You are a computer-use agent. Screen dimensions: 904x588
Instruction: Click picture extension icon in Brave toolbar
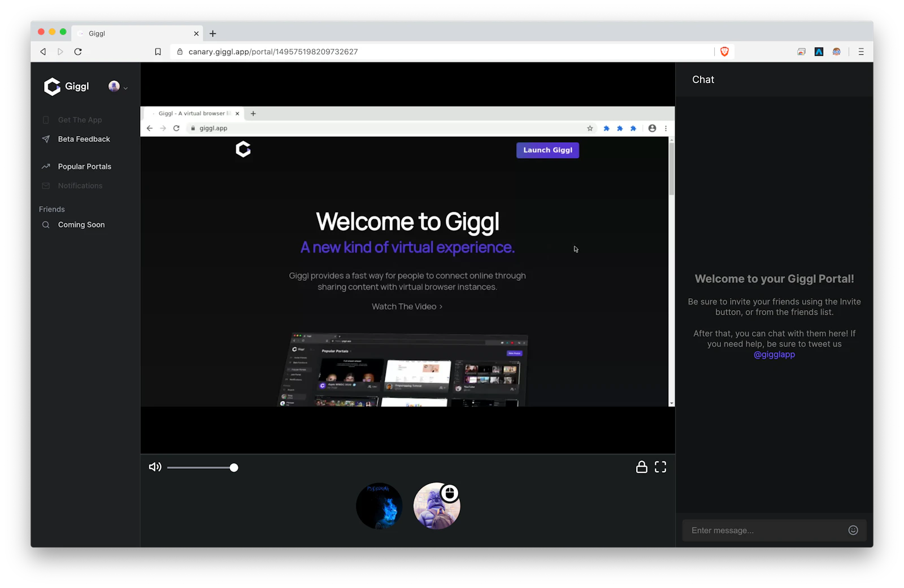click(x=801, y=51)
